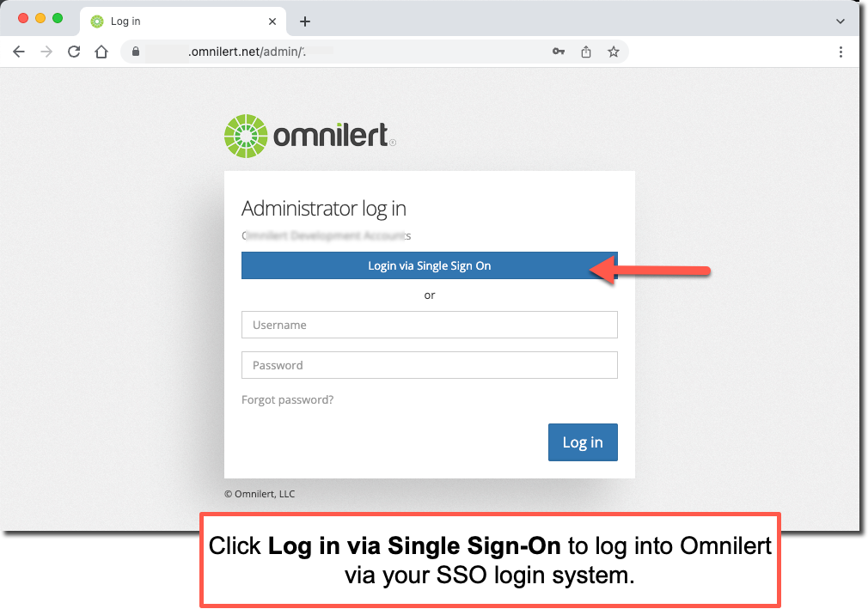Open the Forgot password? link

(287, 400)
